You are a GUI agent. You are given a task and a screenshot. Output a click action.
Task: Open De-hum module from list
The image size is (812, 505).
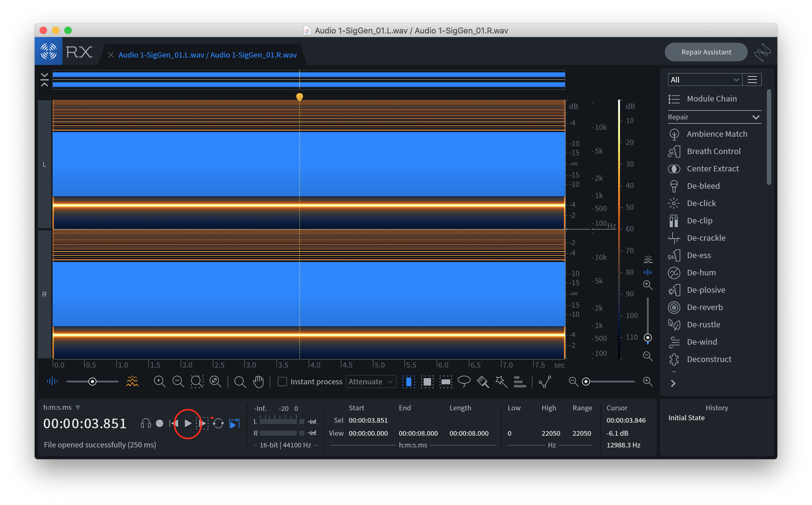tap(701, 273)
